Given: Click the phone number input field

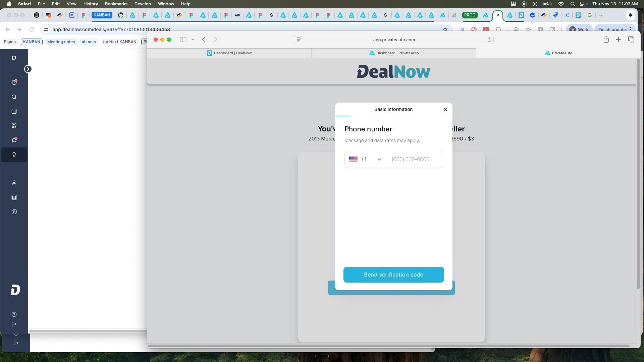Looking at the screenshot, I should (x=415, y=159).
